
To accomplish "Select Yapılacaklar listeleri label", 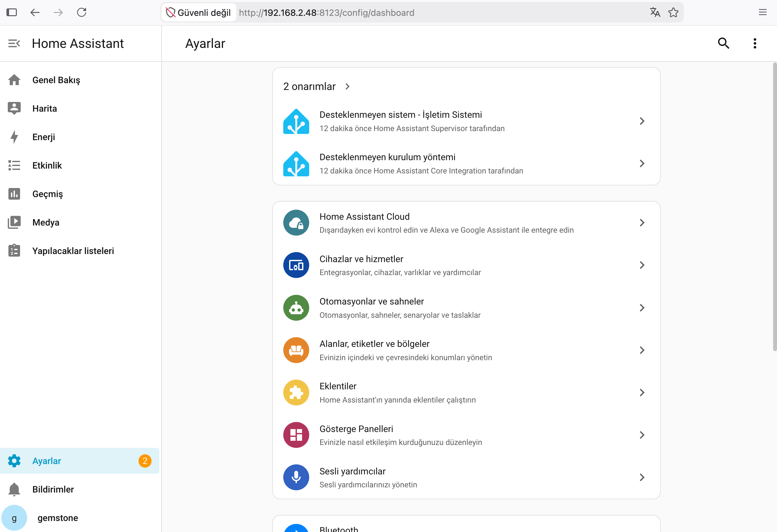I will [x=73, y=251].
